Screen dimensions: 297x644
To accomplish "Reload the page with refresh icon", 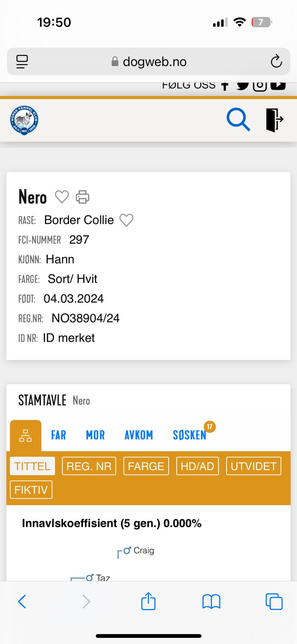I will 276,62.
